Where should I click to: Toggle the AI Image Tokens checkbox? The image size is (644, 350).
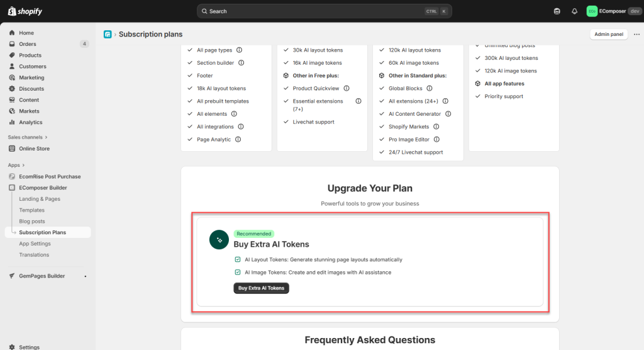[x=238, y=273]
